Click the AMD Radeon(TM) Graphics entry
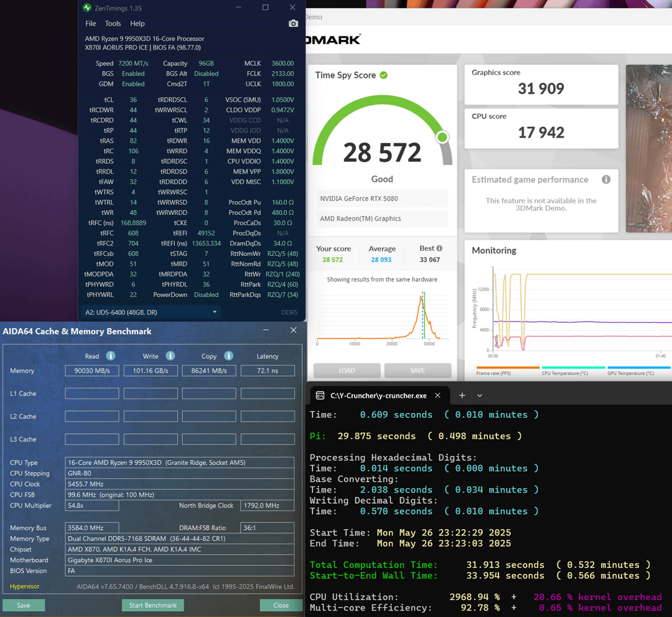This screenshot has width=672, height=617. pos(382,219)
